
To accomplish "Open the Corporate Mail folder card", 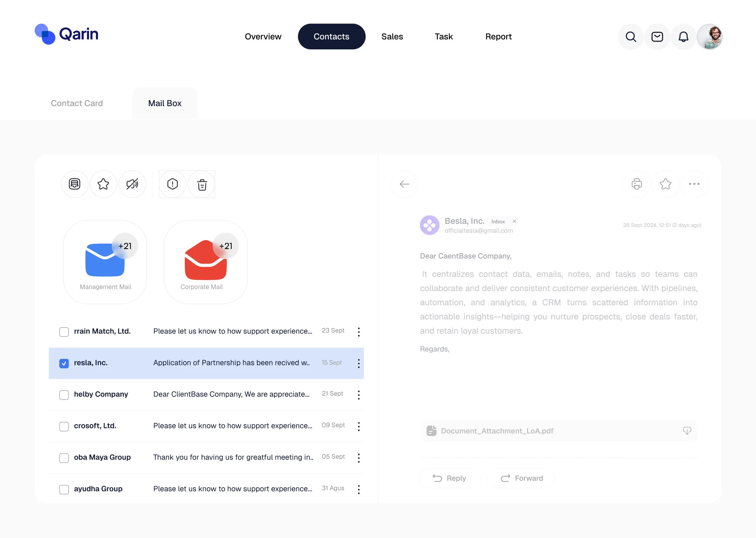I will (x=205, y=262).
